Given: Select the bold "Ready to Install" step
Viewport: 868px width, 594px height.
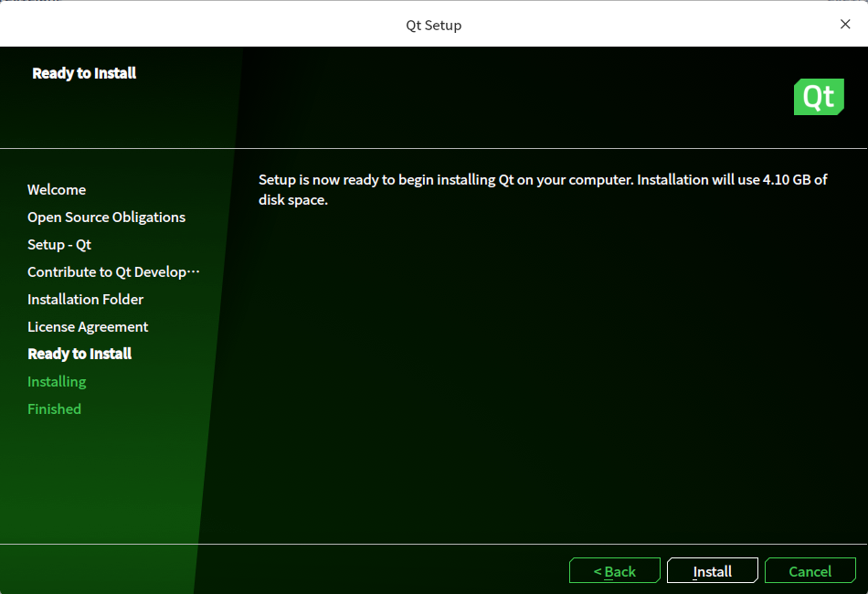Looking at the screenshot, I should 79,354.
